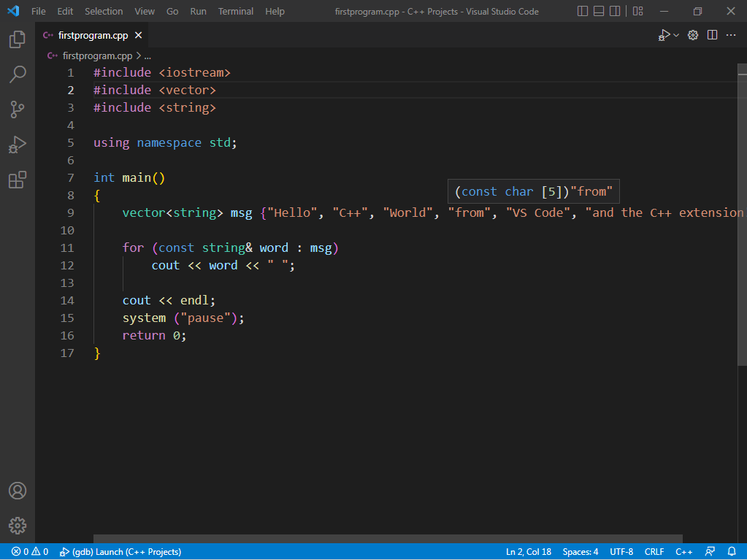Open the Edit menu
The height and width of the screenshot is (560, 747).
[65, 11]
